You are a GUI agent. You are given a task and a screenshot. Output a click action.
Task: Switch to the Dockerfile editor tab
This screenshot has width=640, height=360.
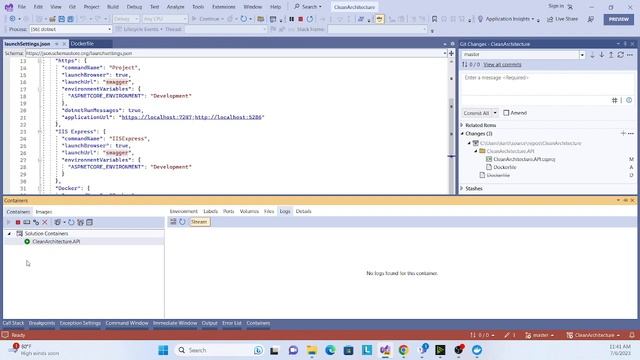(x=82, y=44)
